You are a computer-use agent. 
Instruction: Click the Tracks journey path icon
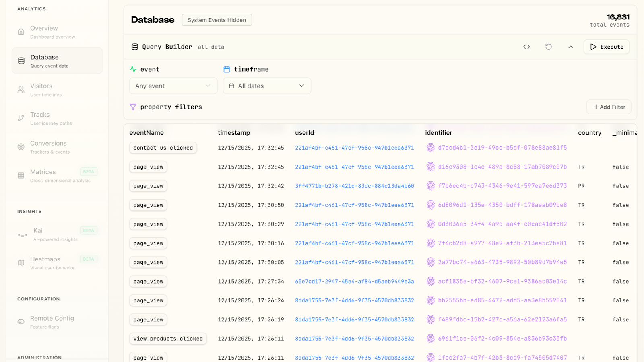(21, 118)
